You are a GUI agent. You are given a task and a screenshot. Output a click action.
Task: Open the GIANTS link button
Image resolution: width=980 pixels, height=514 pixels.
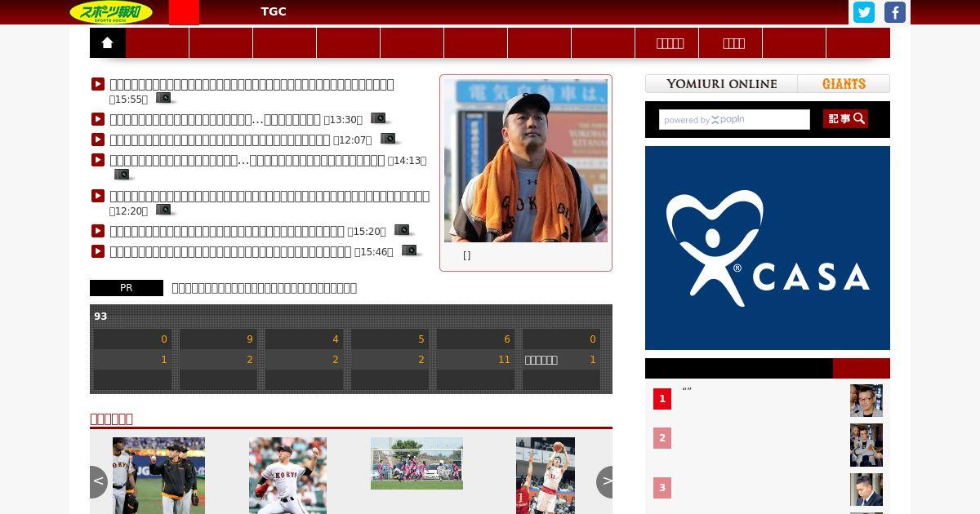[844, 84]
